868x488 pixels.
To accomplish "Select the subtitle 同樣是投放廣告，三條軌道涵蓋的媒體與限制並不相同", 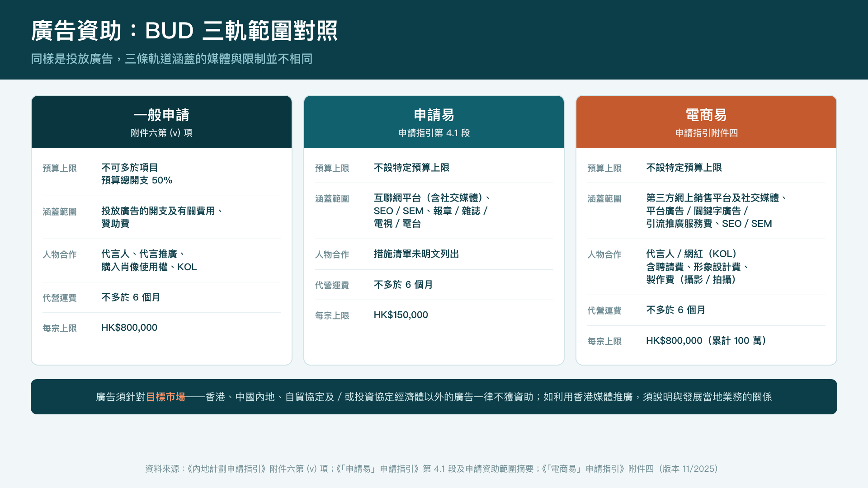I will [x=172, y=59].
